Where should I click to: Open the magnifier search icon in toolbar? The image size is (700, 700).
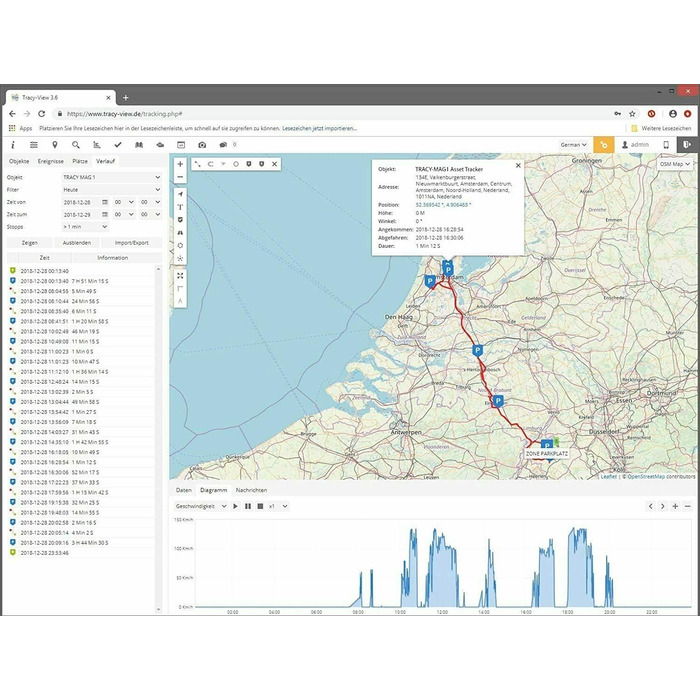pyautogui.click(x=76, y=145)
